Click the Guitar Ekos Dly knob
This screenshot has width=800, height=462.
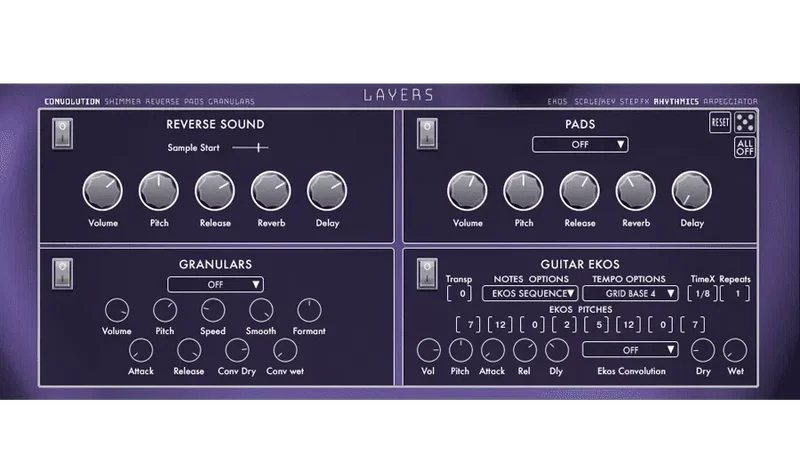click(x=557, y=351)
